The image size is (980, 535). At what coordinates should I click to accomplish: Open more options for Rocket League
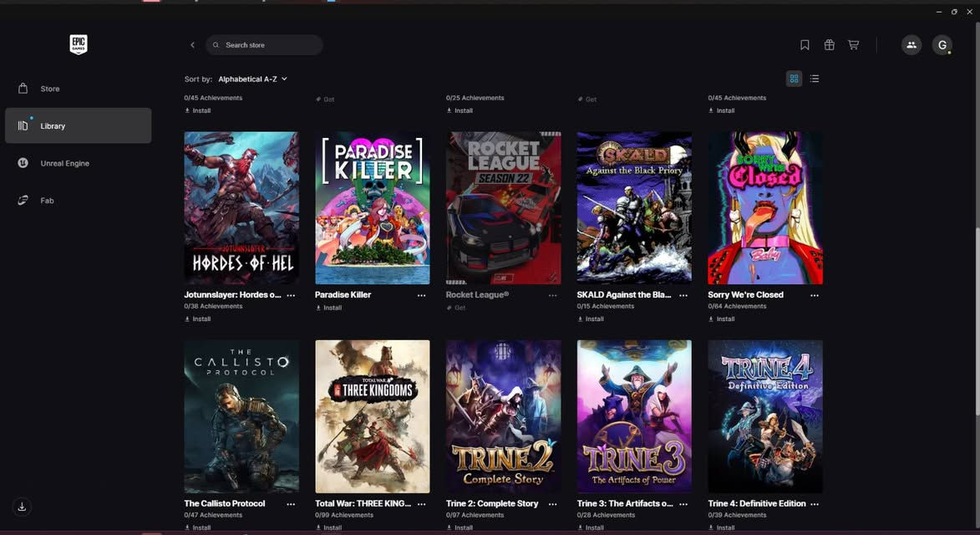[552, 295]
